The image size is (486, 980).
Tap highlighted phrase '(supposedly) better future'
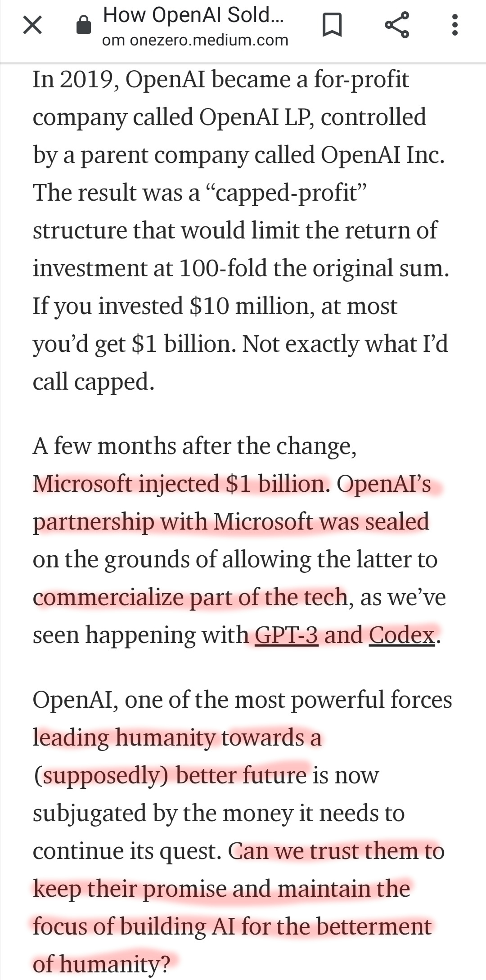(x=170, y=775)
